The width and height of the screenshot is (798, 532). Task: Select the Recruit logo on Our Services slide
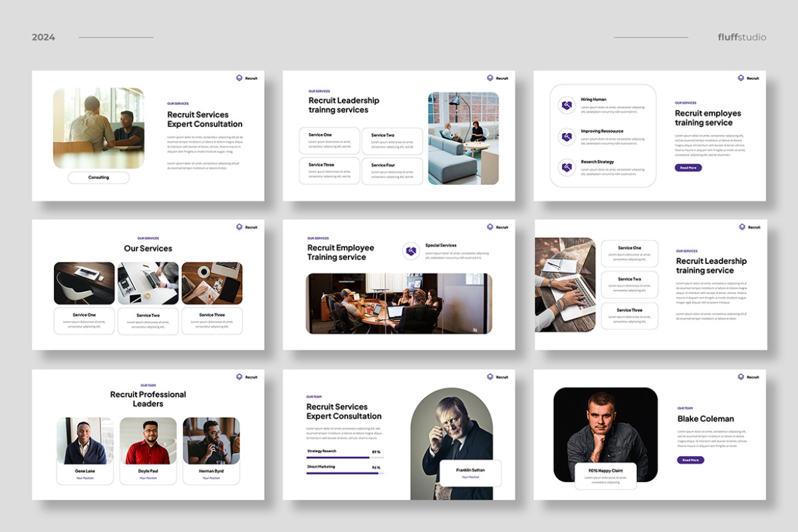(245, 227)
